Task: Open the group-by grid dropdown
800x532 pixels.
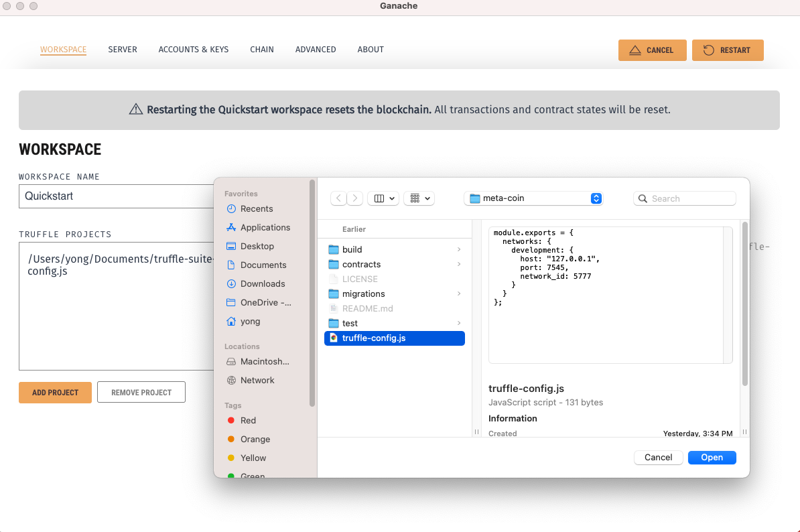Action: (x=419, y=198)
